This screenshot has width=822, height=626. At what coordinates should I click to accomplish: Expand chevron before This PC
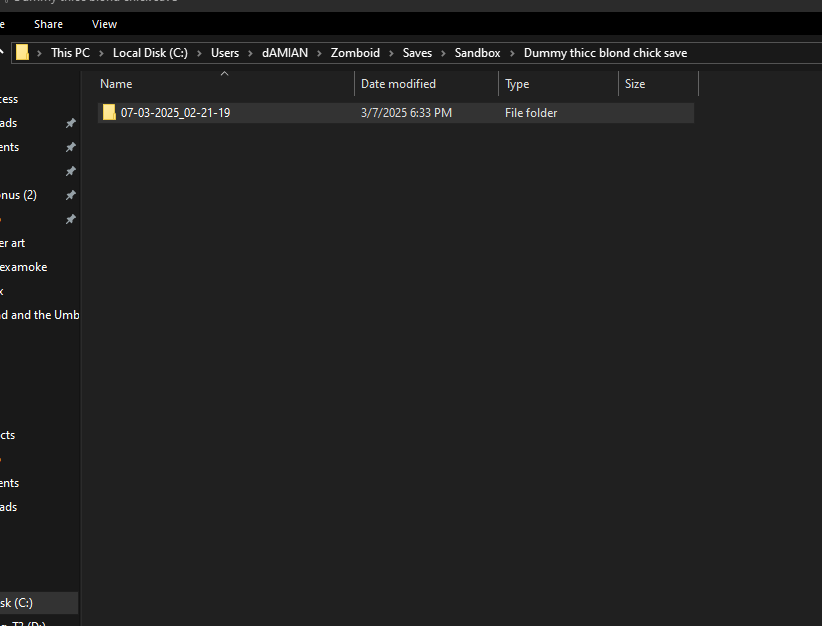[x=39, y=53]
